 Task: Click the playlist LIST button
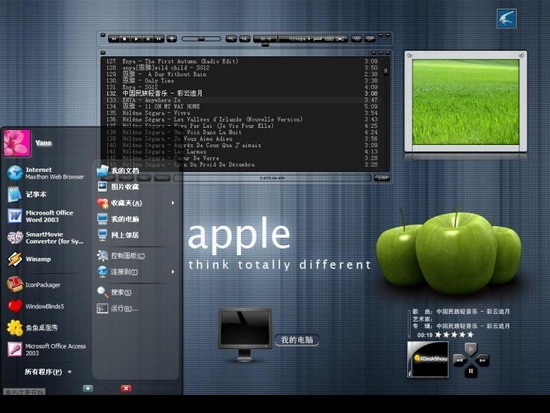382,178
